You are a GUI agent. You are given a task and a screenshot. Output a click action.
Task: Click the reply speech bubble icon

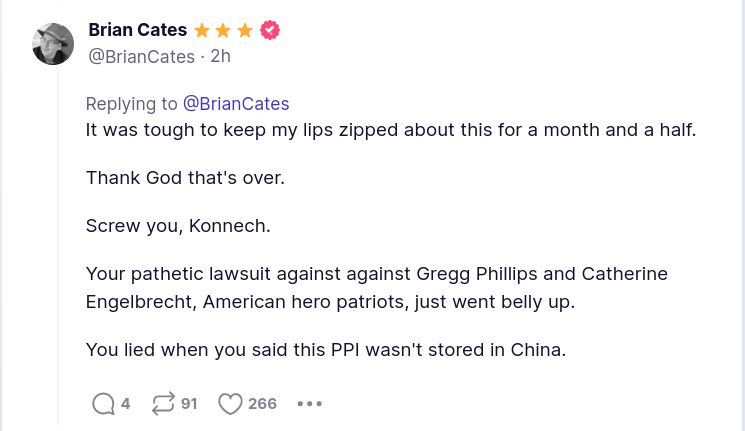click(103, 404)
